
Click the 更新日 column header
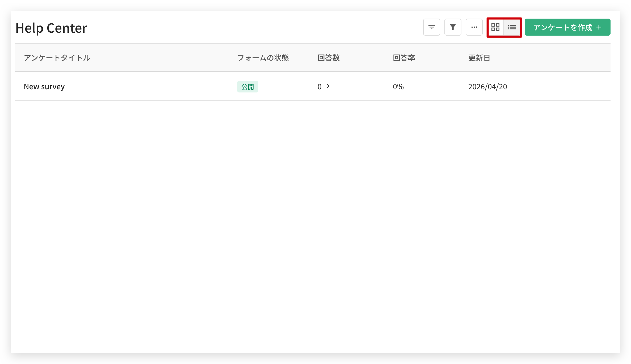coord(479,58)
